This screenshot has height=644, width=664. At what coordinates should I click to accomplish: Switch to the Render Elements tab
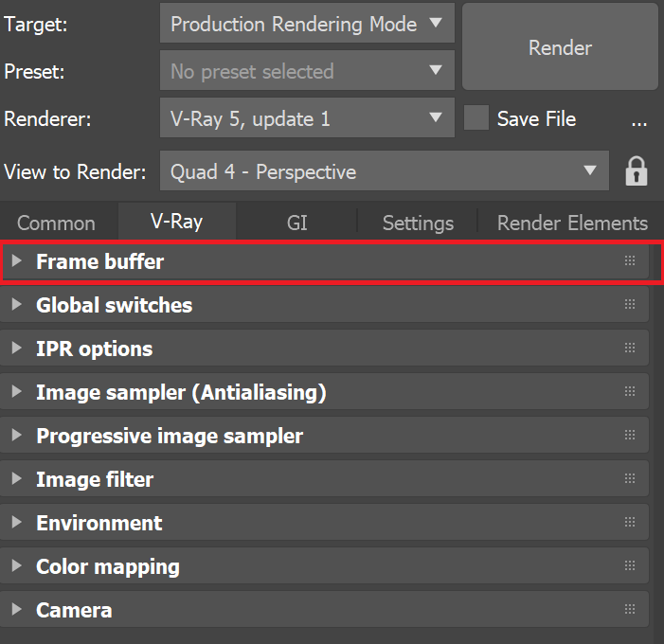[572, 223]
